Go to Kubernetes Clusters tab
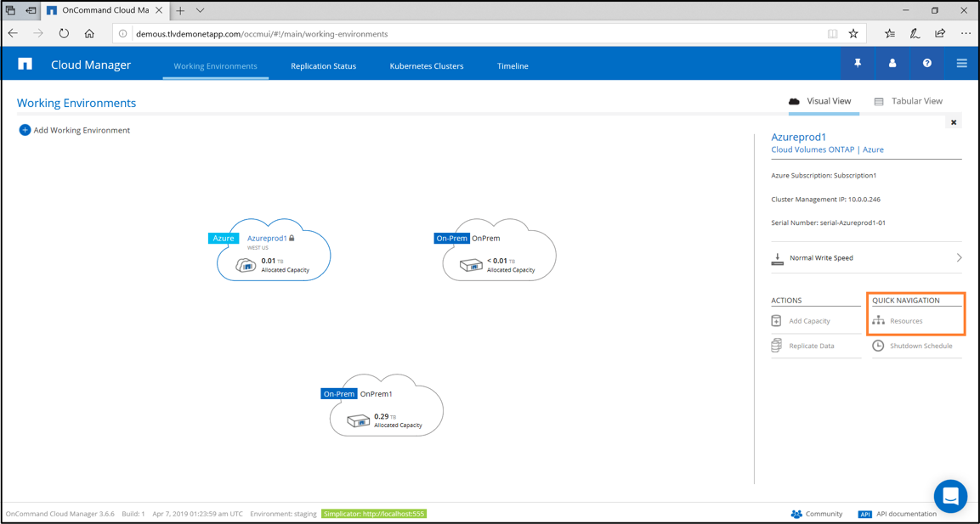 coord(427,66)
